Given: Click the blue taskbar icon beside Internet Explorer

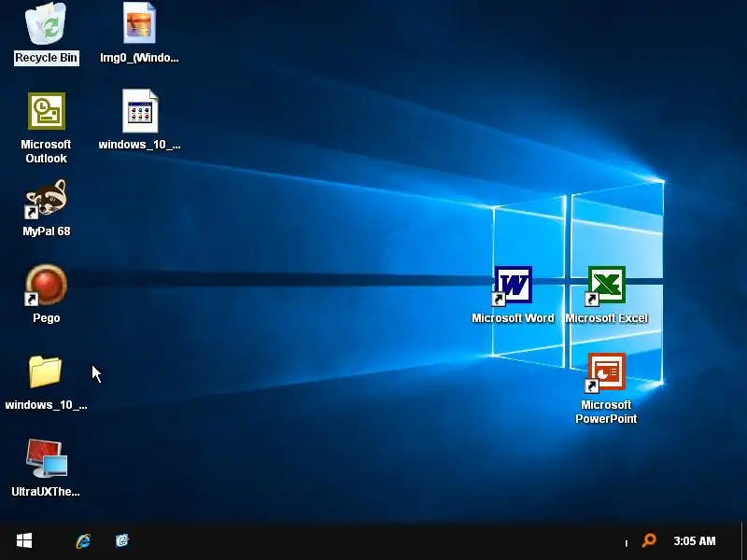Looking at the screenshot, I should point(122,540).
